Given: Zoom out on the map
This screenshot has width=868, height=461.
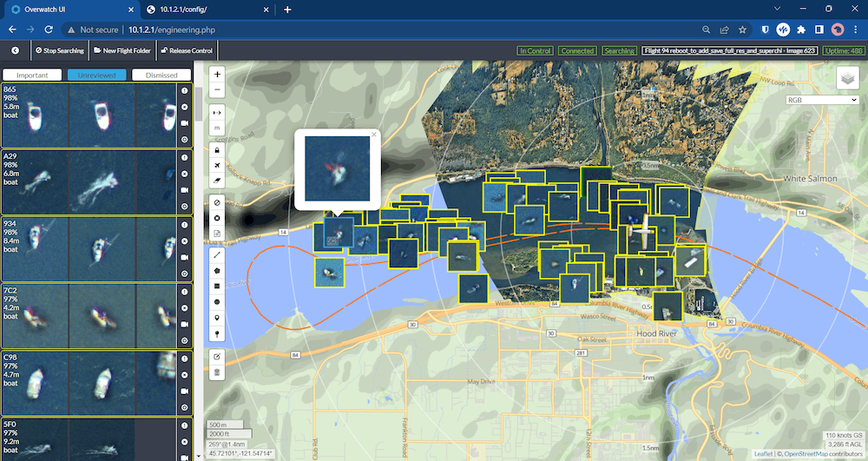Looking at the screenshot, I should tap(217, 89).
